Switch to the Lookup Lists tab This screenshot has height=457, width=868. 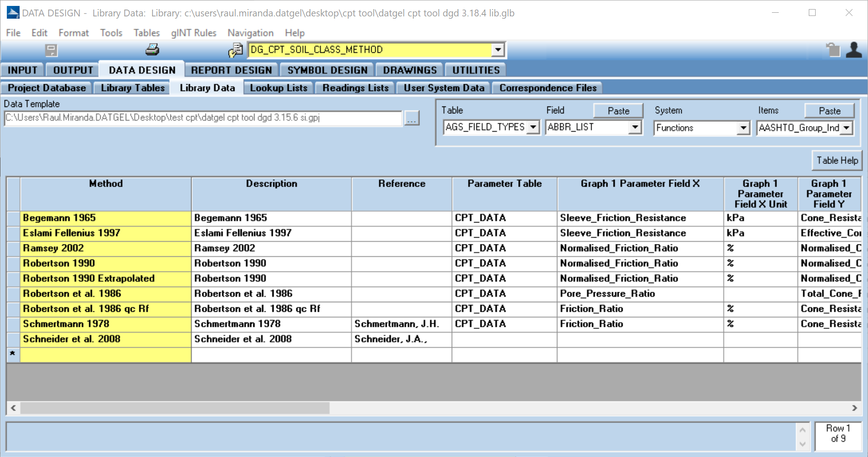[x=278, y=88]
